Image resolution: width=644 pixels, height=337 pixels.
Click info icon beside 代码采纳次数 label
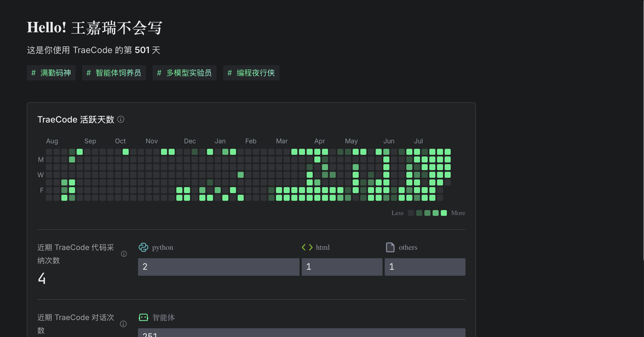point(124,254)
